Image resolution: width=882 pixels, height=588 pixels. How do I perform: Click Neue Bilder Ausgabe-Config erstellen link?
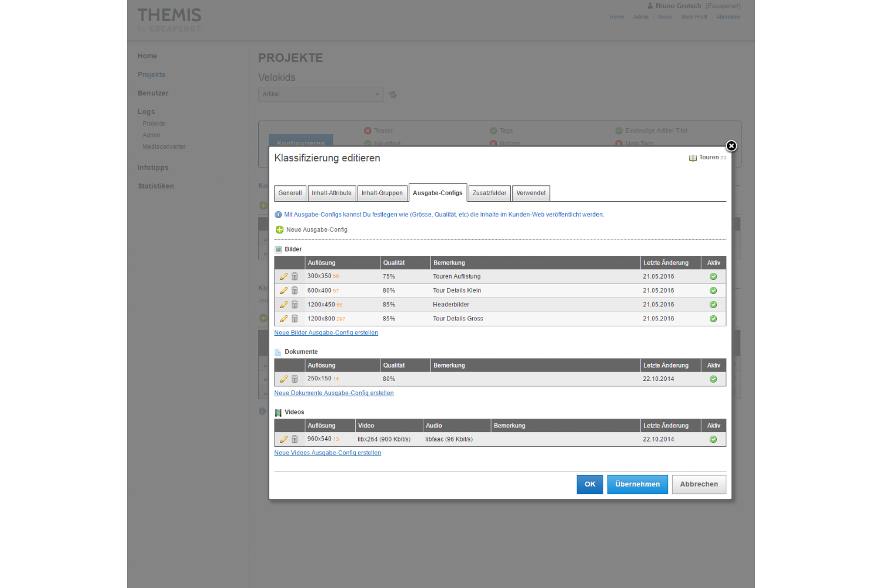[x=326, y=333]
